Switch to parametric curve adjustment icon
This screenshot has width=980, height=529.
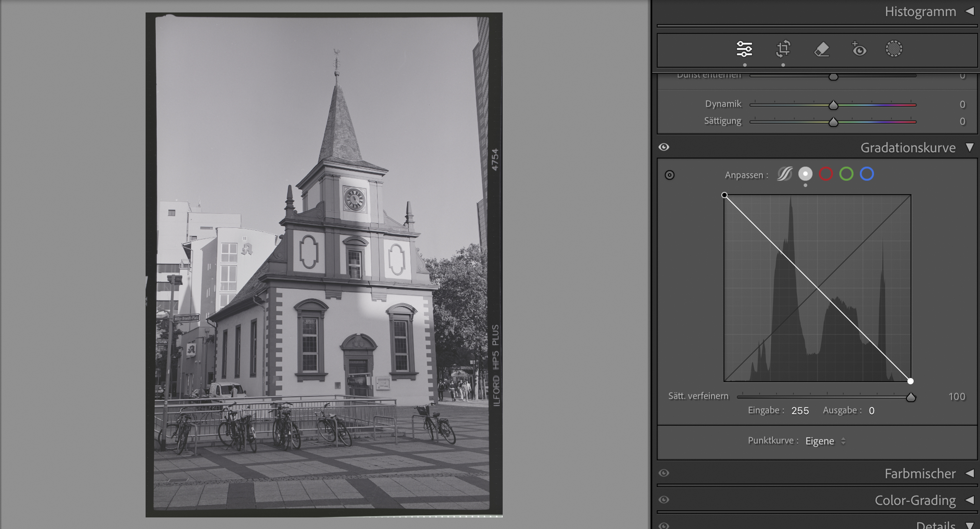pos(784,174)
